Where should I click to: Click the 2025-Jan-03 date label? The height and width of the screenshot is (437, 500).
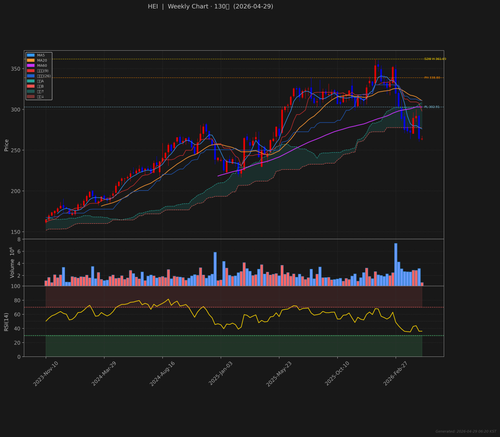[220, 374]
